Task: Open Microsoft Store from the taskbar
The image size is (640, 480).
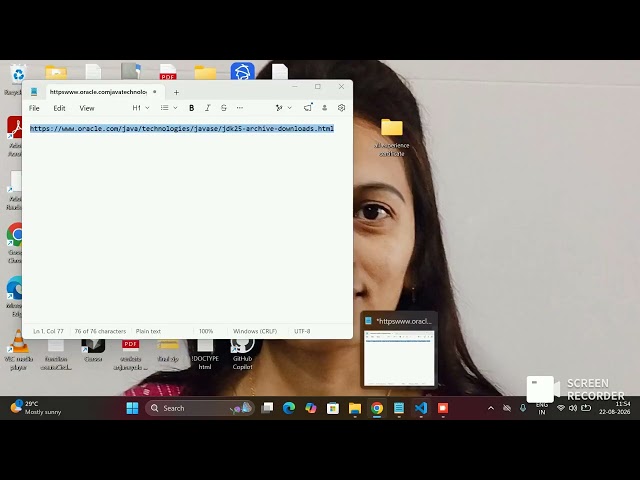Action: 333,408
